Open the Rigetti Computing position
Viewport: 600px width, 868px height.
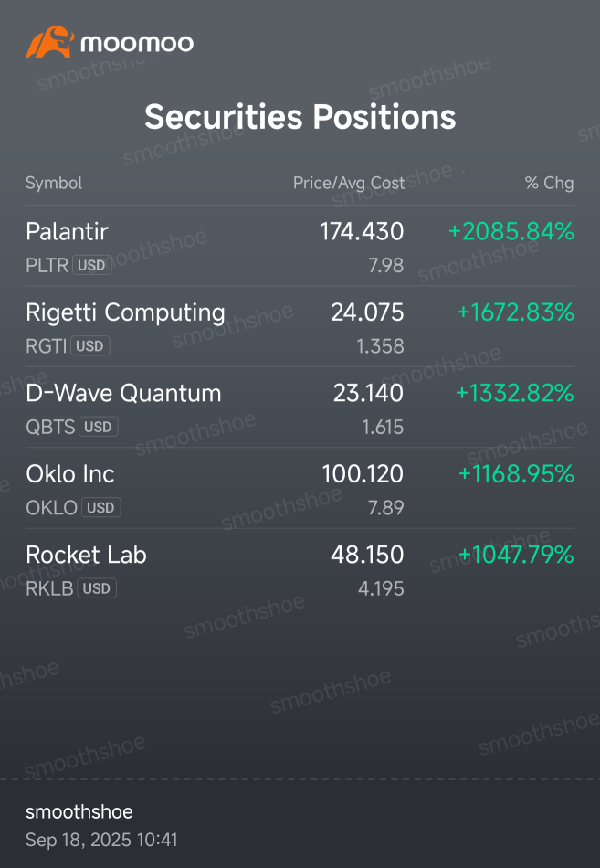click(125, 312)
